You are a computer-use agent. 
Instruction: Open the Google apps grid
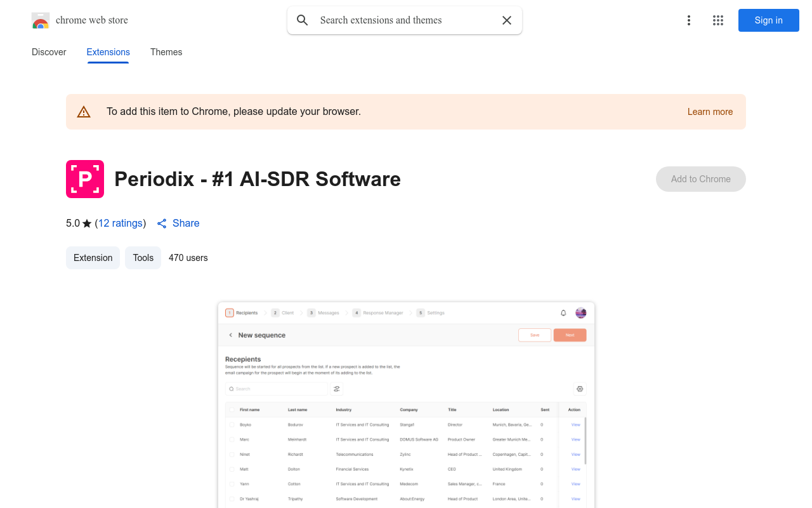coord(718,20)
